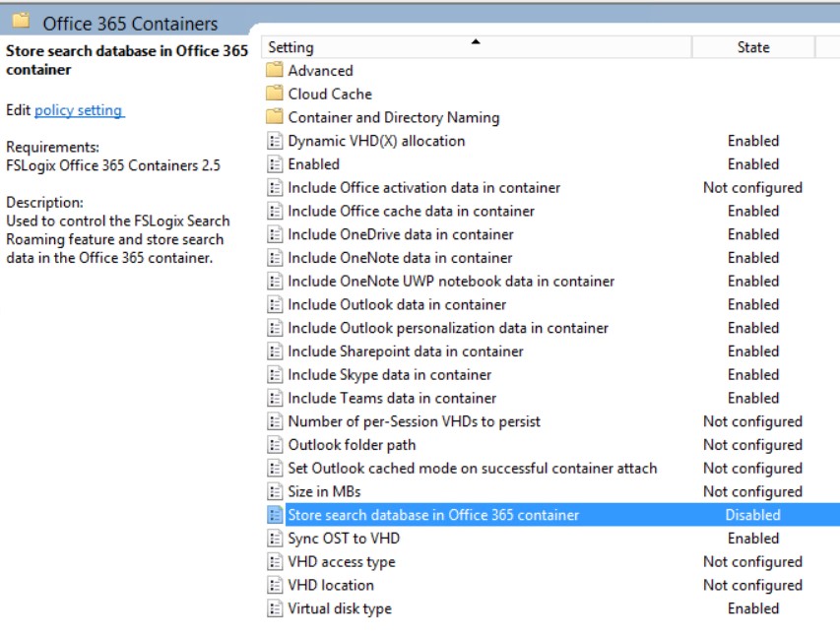
Task: Open the policy setting edit link
Action: click(x=79, y=110)
